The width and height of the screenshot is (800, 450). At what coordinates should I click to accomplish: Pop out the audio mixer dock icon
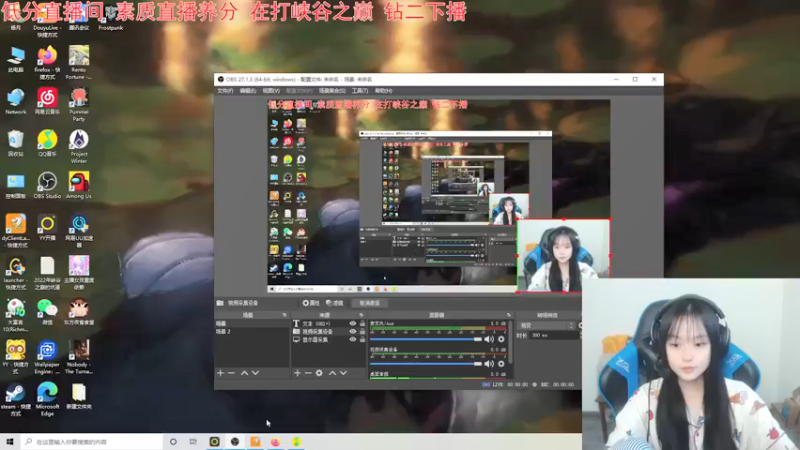coord(509,315)
